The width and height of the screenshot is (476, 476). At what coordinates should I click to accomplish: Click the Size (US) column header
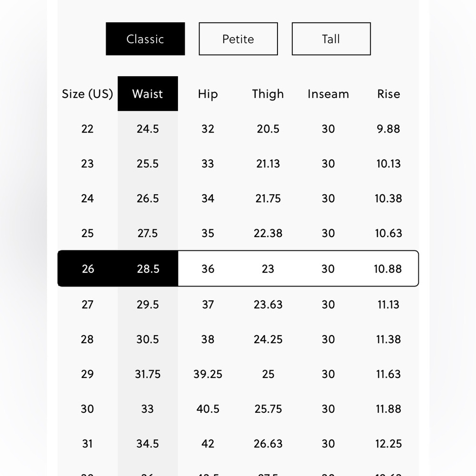(x=88, y=94)
